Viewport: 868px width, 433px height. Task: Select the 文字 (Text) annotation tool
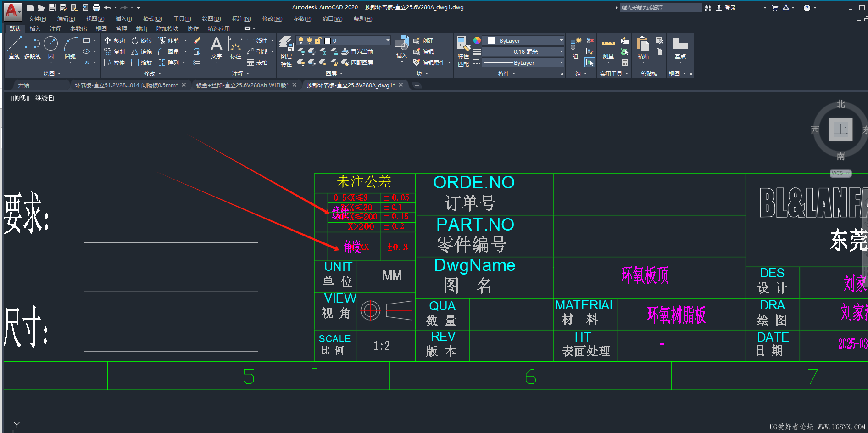(x=217, y=48)
